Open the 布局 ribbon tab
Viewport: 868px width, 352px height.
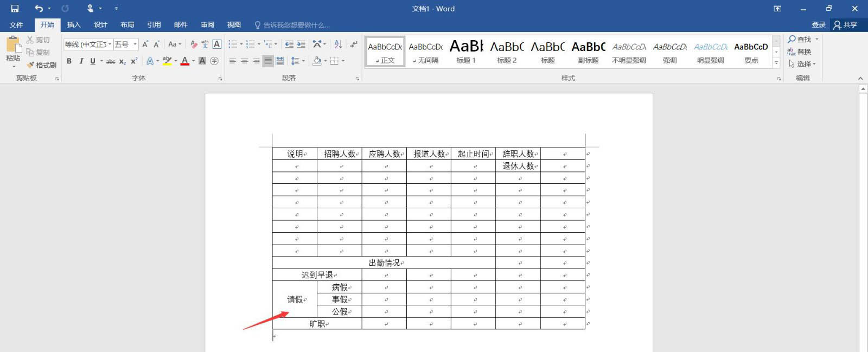pos(127,25)
